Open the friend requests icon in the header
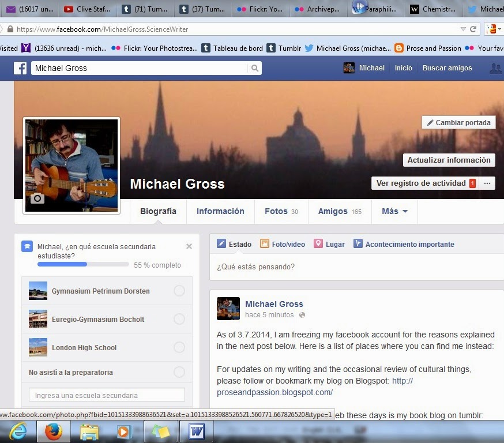 pos(496,68)
